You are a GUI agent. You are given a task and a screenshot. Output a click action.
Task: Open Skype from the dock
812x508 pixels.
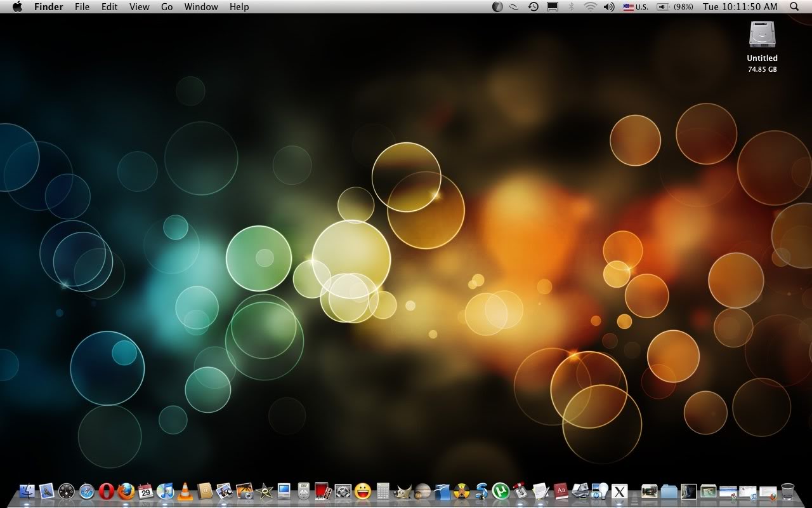pyautogui.click(x=481, y=491)
